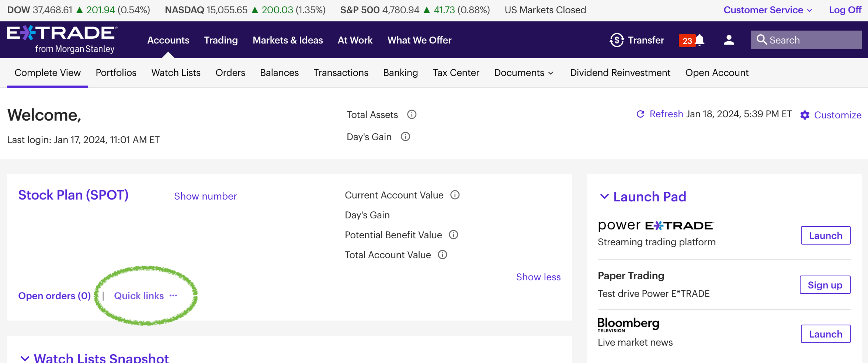The width and height of the screenshot is (868, 363).
Task: Sign up for Paper Trading
Action: [825, 284]
